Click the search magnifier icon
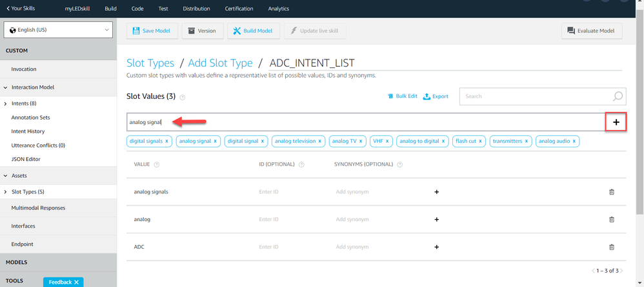The height and width of the screenshot is (287, 644). coord(618,96)
